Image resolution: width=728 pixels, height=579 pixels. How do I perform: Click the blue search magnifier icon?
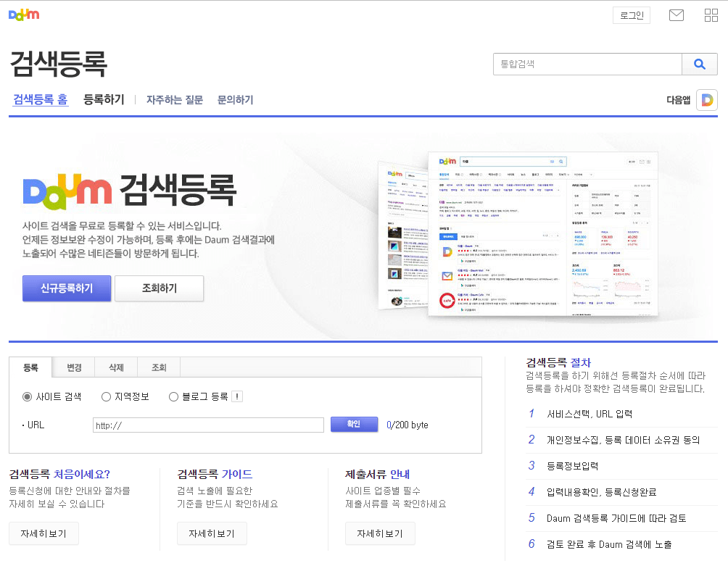coord(699,64)
